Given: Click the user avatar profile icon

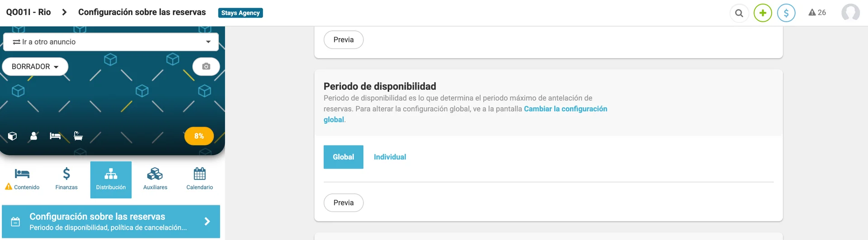Looking at the screenshot, I should (850, 13).
